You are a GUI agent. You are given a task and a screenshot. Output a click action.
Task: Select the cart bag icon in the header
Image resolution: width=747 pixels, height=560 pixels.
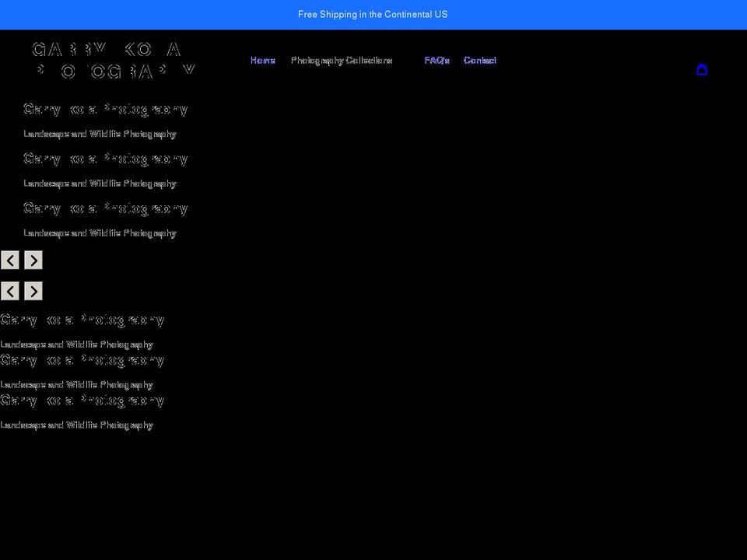click(x=703, y=69)
